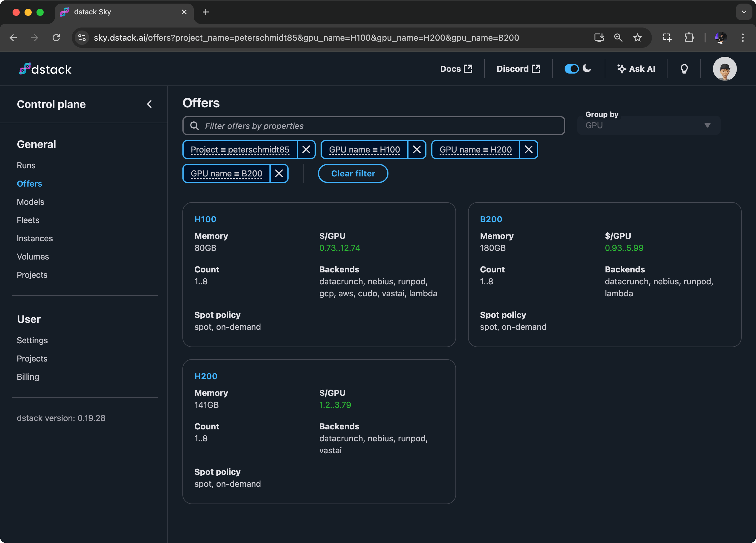This screenshot has height=543, width=756.
Task: Remove the GPU name = B200 filter
Action: pos(279,173)
